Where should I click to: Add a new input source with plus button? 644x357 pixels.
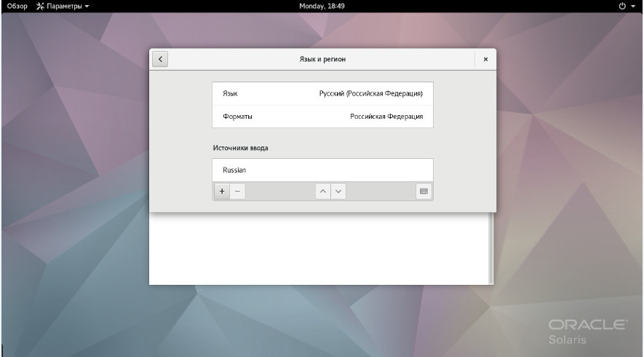pos(222,191)
